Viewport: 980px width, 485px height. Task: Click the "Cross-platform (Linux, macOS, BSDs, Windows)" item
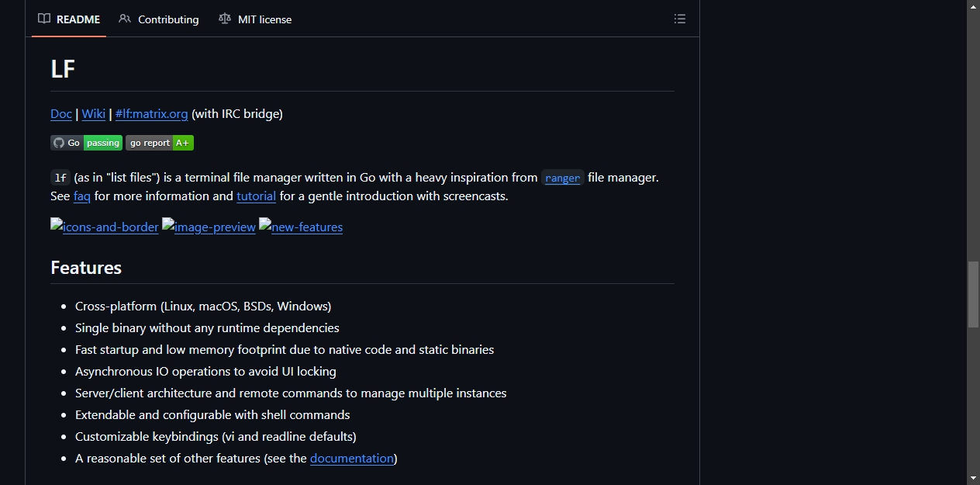pos(203,307)
